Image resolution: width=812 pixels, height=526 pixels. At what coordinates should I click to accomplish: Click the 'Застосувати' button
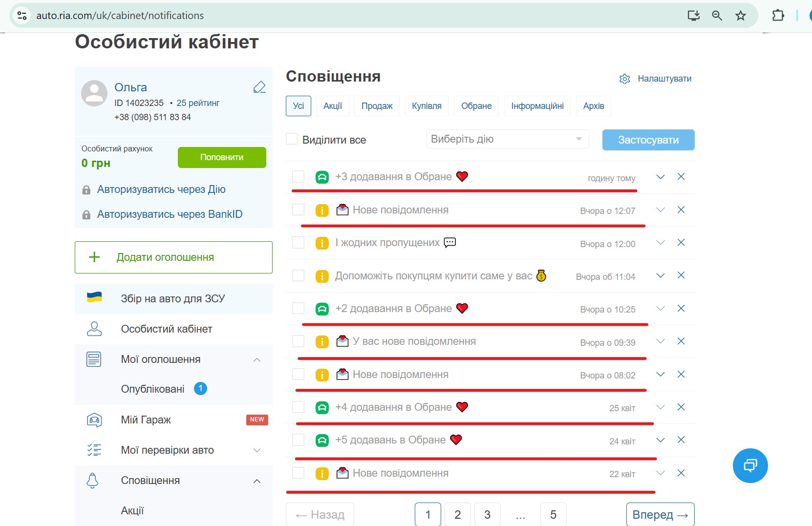(648, 140)
